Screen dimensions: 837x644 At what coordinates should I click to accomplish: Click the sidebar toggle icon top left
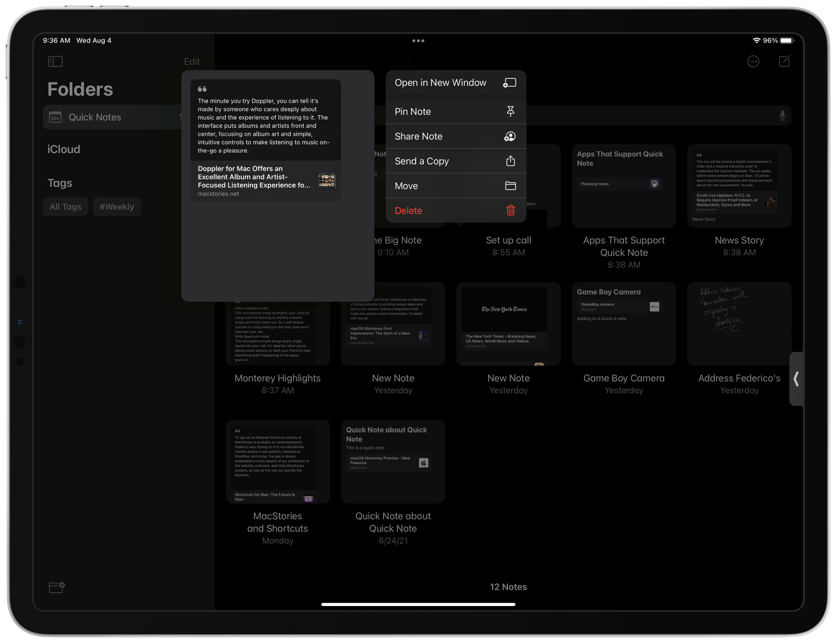pyautogui.click(x=56, y=62)
